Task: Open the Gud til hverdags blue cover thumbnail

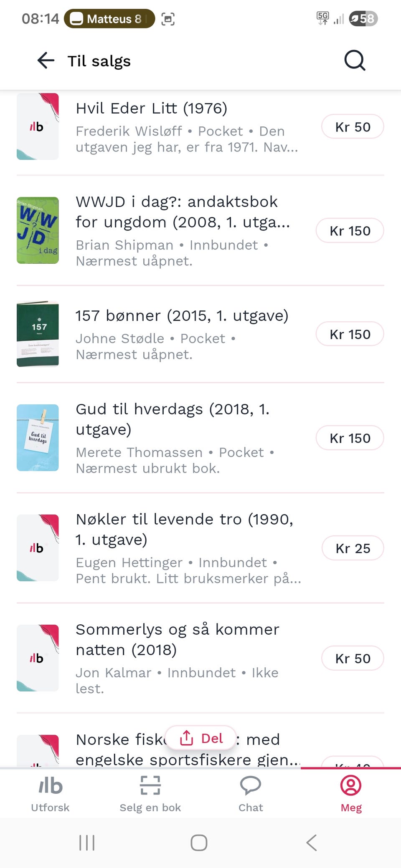Action: coord(38,438)
